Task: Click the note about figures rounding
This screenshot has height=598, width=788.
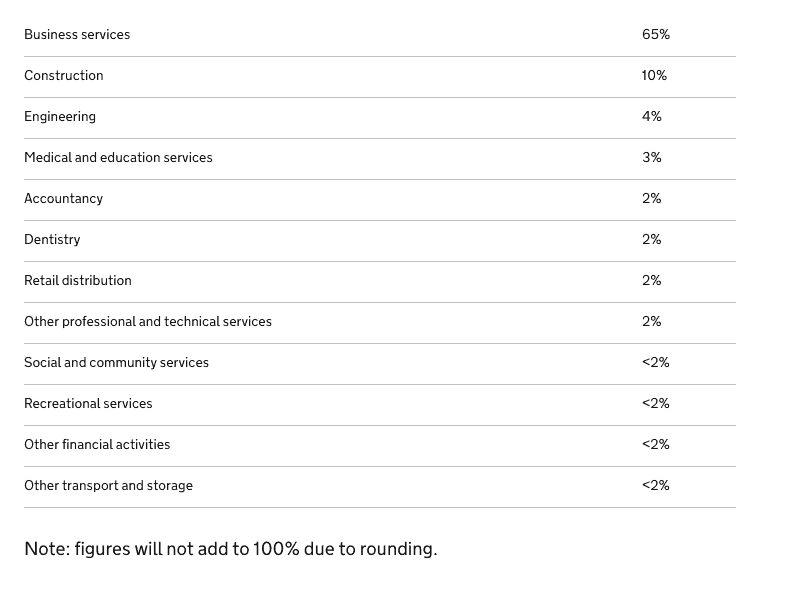Action: coord(231,549)
